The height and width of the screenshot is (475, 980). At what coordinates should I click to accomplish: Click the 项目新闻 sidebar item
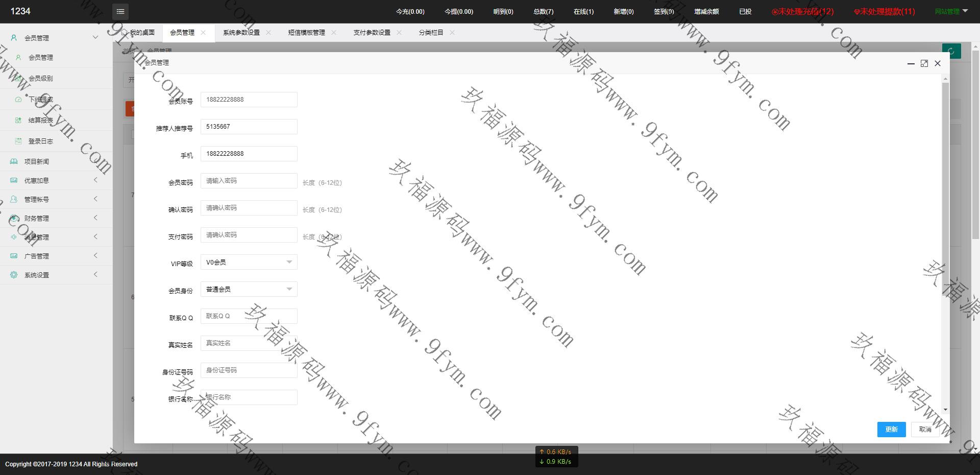click(37, 161)
